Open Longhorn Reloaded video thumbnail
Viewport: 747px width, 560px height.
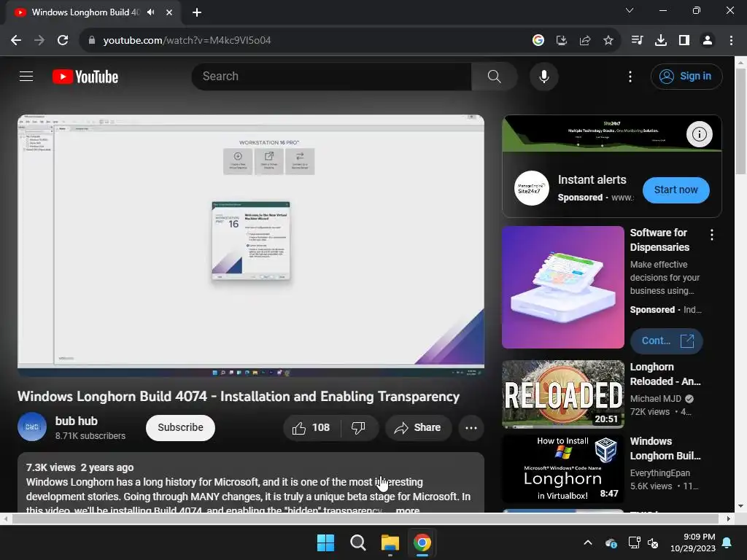pos(562,394)
